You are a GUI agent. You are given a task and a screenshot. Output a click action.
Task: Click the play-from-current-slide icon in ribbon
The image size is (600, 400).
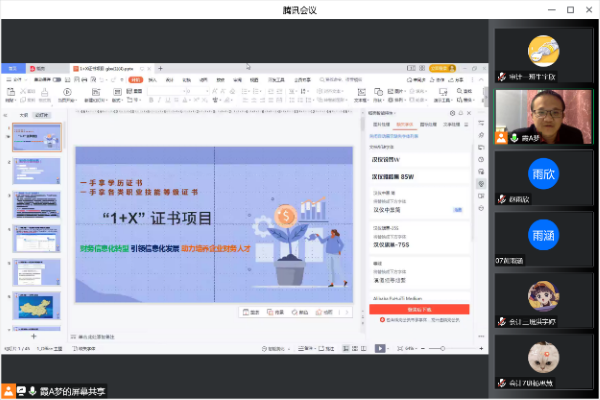click(x=66, y=93)
